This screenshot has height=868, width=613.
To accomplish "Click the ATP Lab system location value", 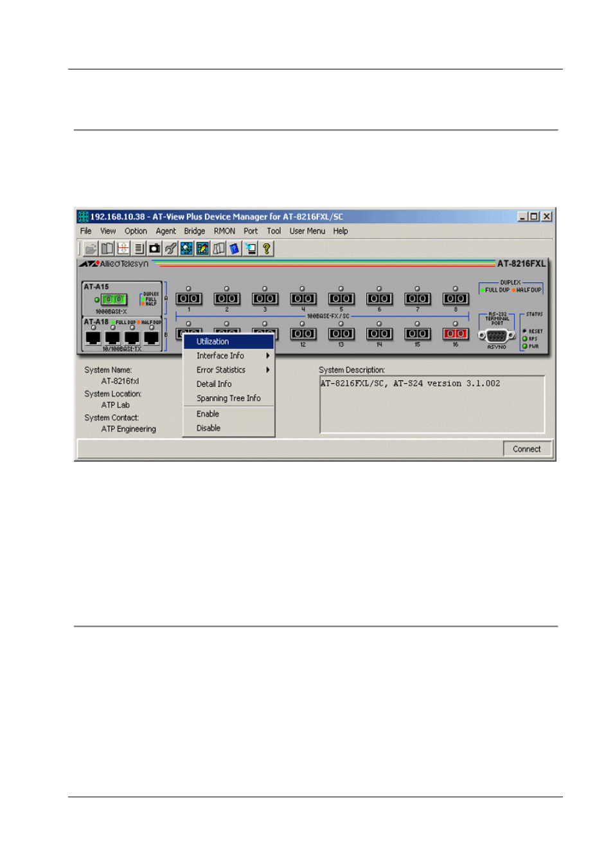I will tap(116, 405).
